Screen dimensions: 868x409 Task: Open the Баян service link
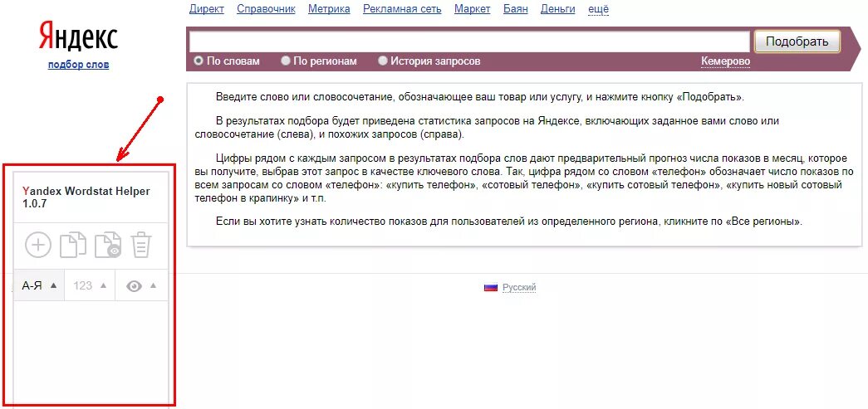point(515,9)
